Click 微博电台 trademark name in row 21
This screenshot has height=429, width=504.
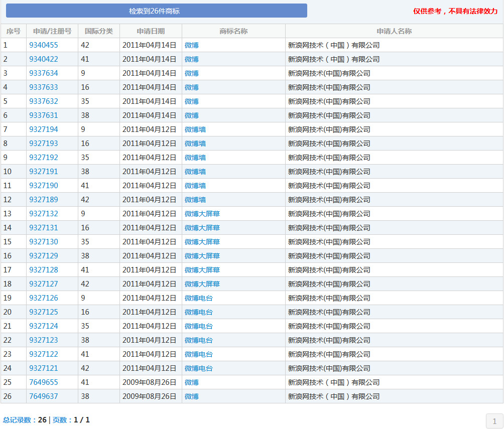(199, 326)
